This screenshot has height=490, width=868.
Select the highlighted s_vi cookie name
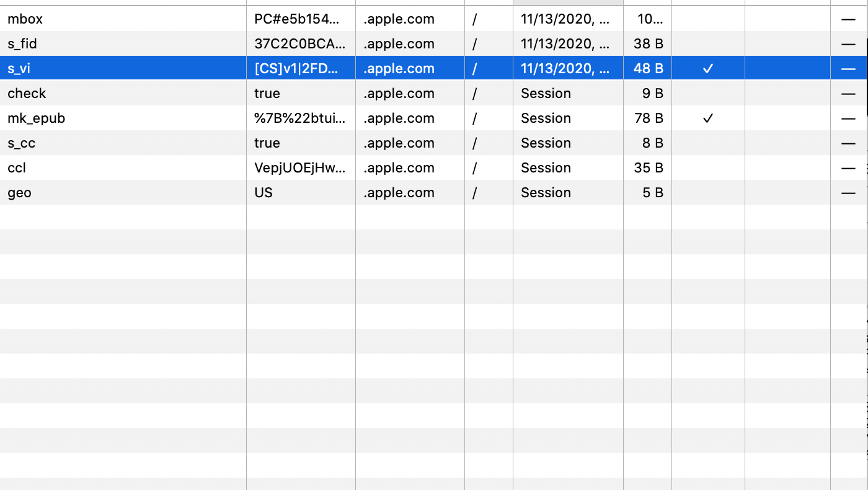pyautogui.click(x=19, y=69)
